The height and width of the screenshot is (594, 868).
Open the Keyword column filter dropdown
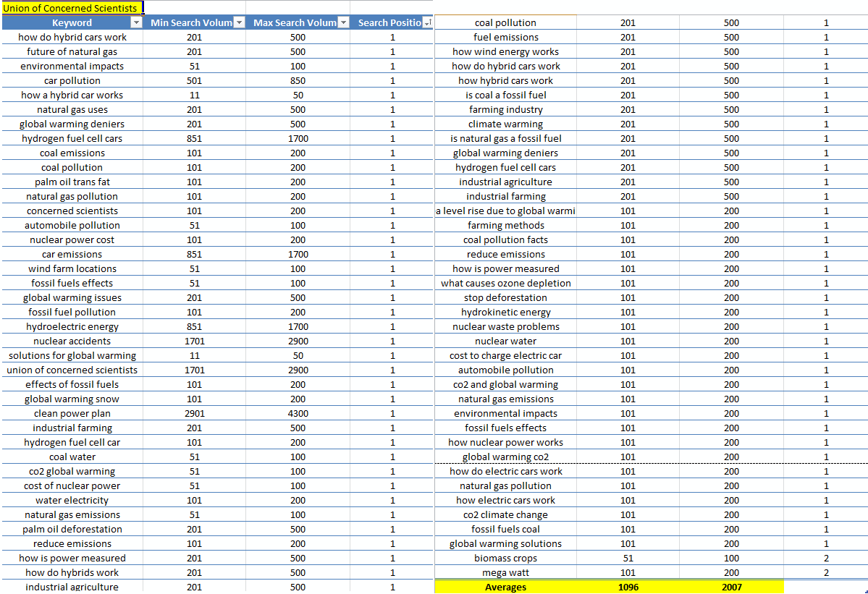[x=136, y=22]
